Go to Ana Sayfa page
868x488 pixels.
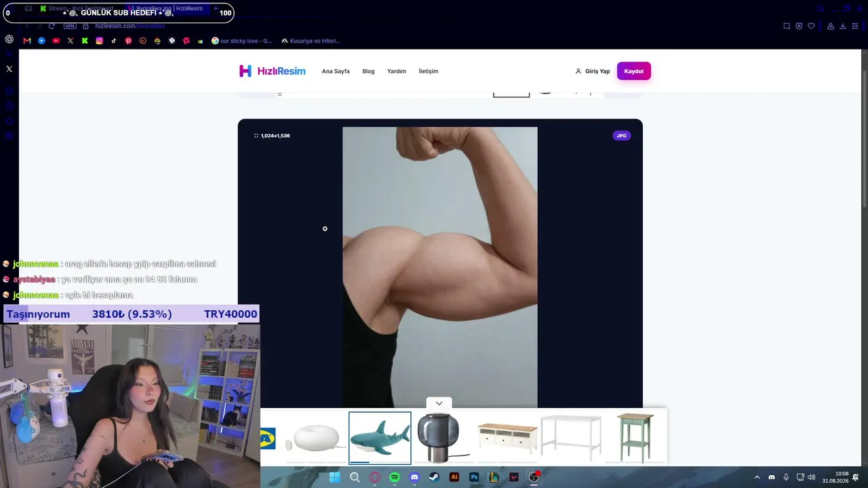336,71
